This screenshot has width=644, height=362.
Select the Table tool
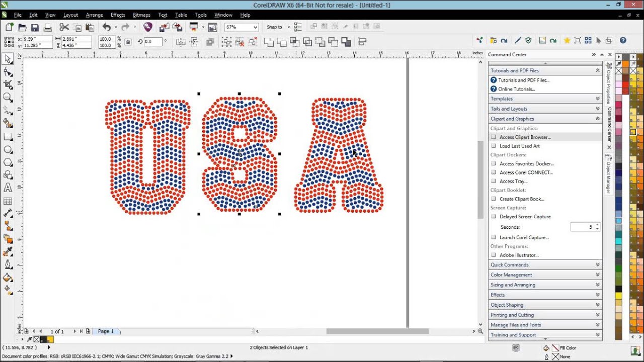(8, 201)
